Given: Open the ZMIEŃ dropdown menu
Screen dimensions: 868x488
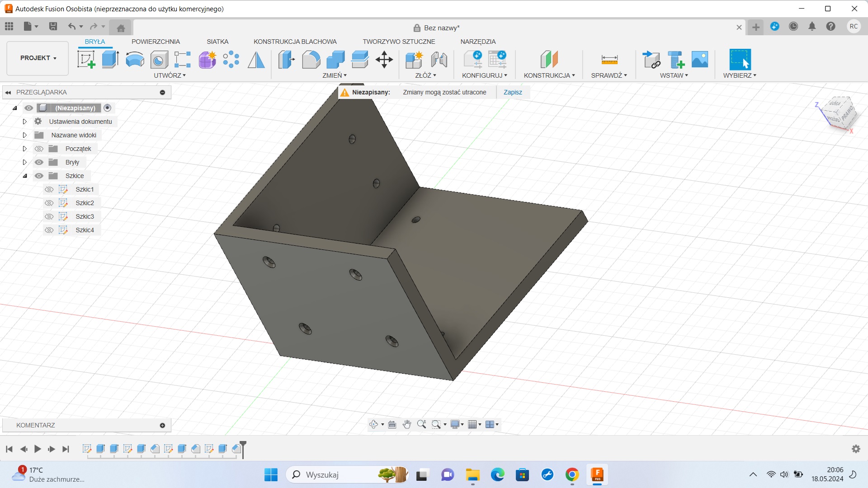Looking at the screenshot, I should pyautogui.click(x=335, y=75).
